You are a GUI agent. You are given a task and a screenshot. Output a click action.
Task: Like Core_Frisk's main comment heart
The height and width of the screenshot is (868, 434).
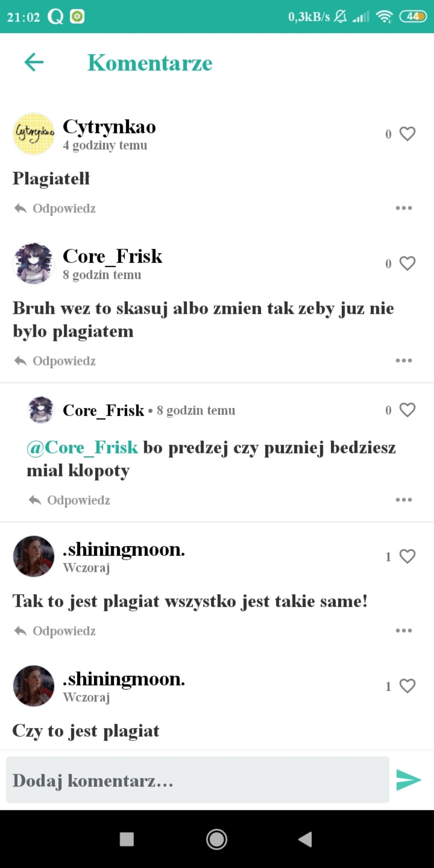tap(407, 263)
